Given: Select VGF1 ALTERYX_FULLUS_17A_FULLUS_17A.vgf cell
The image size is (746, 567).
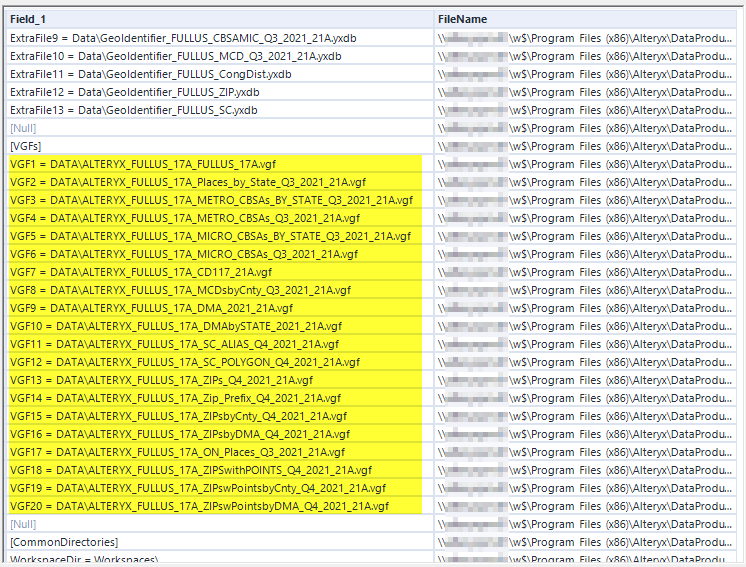Looking at the screenshot, I should click(220, 164).
